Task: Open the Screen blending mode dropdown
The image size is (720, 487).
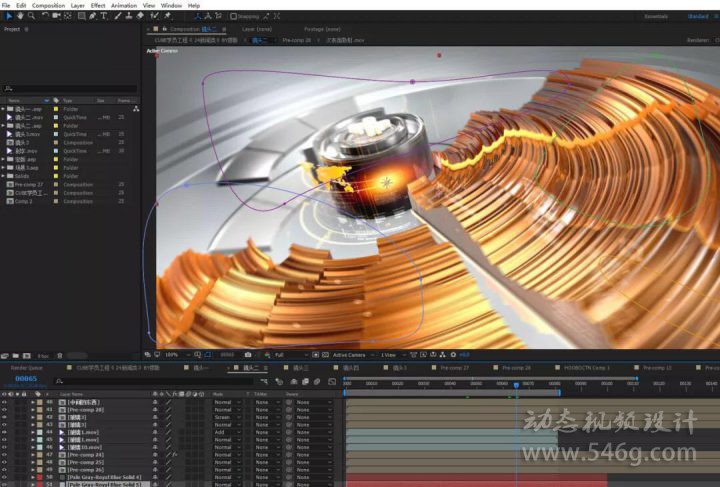Action: click(x=227, y=416)
